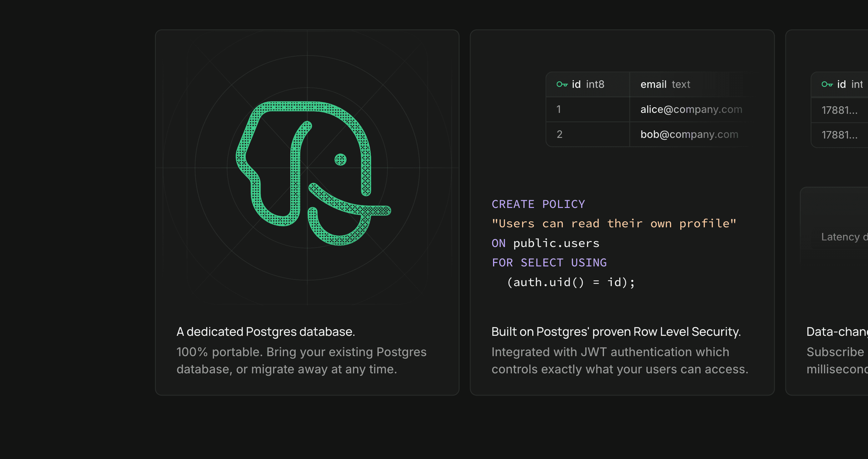Click the alice@company.com email cell

691,109
